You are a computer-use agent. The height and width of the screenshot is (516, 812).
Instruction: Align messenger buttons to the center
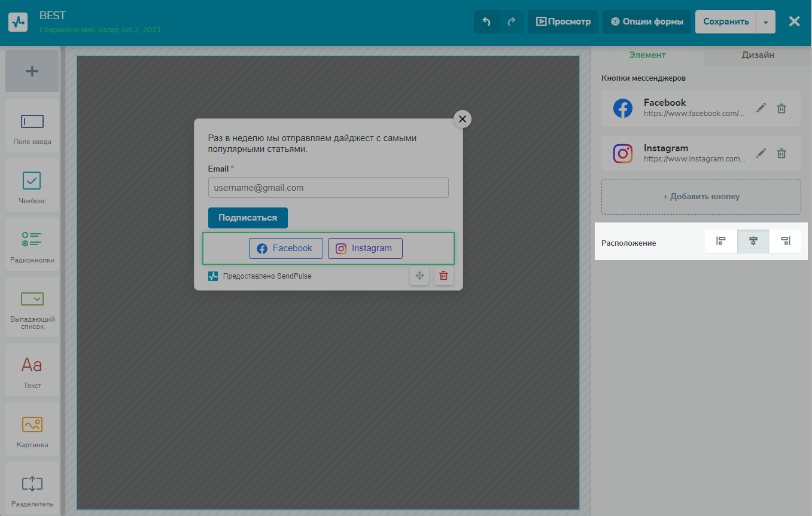click(753, 242)
